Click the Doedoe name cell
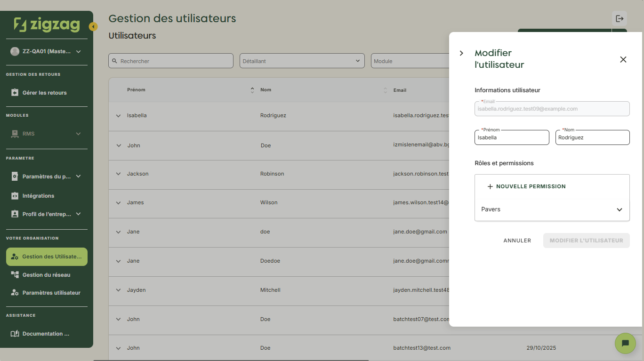The height and width of the screenshot is (361, 644). pos(270,261)
